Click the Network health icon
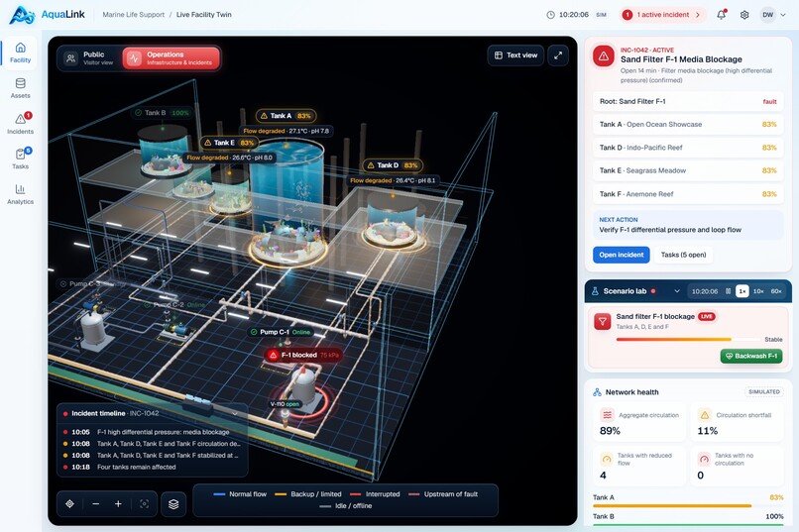The height and width of the screenshot is (532, 799). [x=597, y=392]
